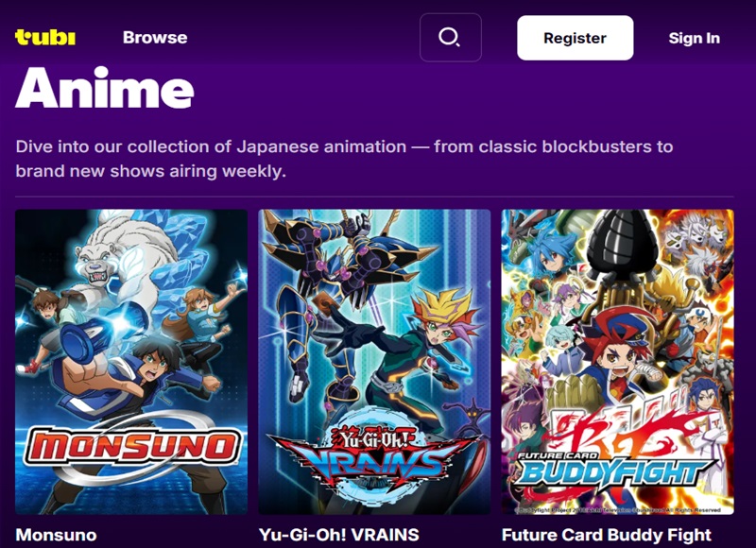Click the Register button

(576, 38)
